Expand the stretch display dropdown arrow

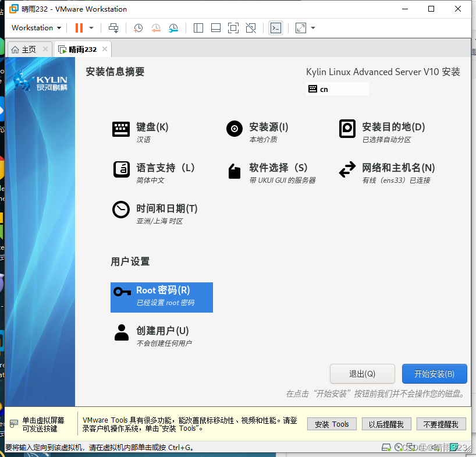pyautogui.click(x=313, y=28)
